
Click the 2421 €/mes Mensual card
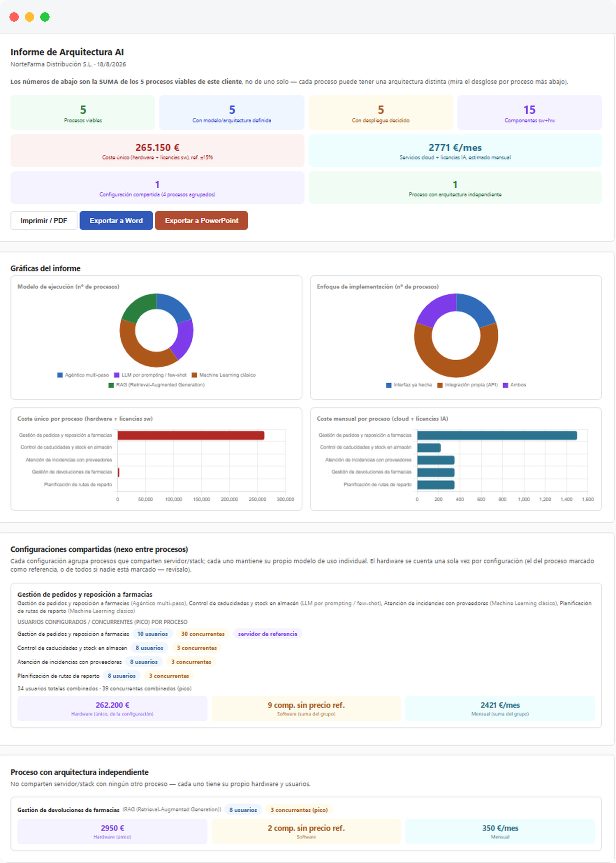tap(500, 709)
